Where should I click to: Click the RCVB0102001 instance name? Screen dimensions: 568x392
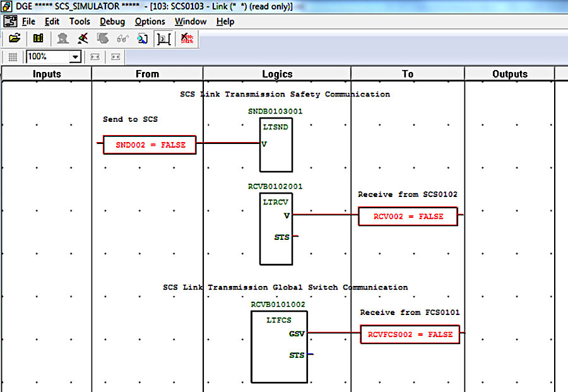pos(275,187)
